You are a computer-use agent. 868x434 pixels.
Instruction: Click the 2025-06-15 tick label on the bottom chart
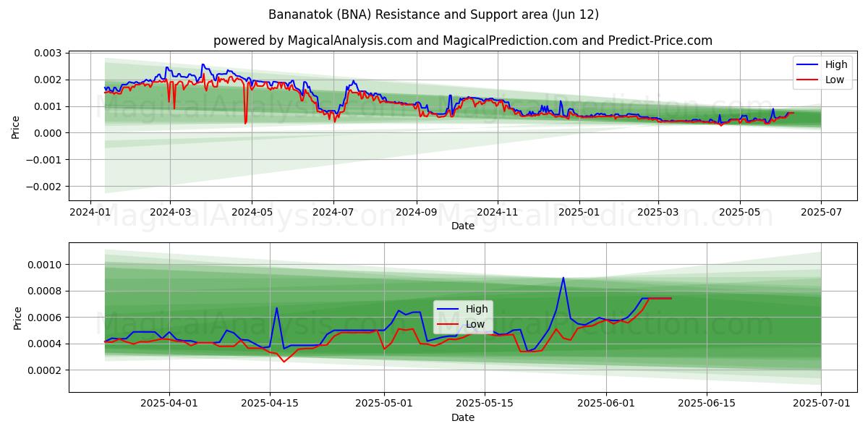(x=705, y=404)
